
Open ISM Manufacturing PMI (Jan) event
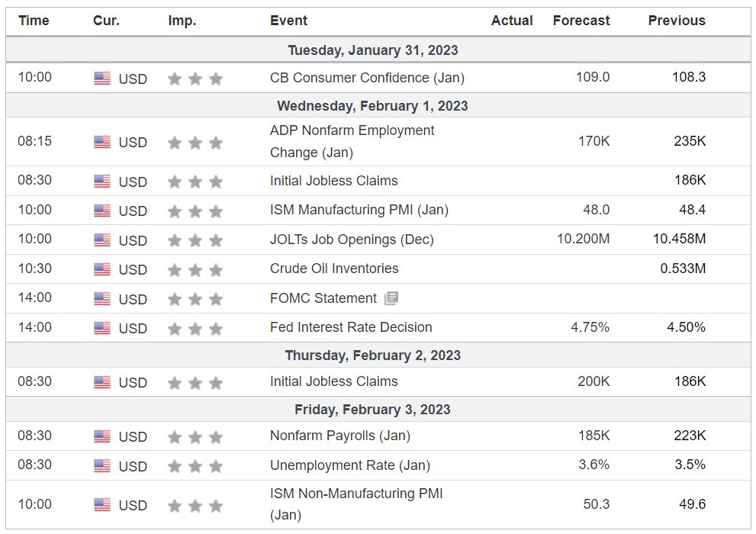click(359, 210)
